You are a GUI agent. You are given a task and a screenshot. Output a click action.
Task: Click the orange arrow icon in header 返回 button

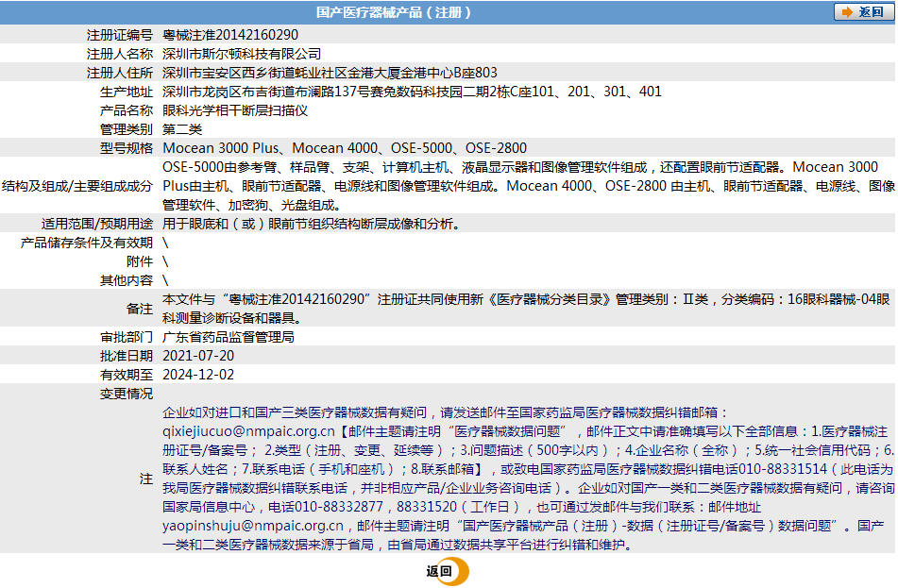click(847, 12)
